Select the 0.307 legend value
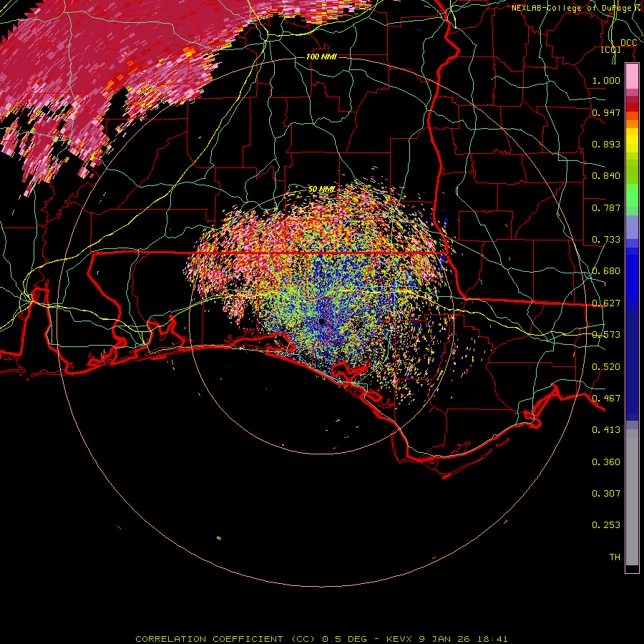This screenshot has height=644, width=644. pyautogui.click(x=606, y=494)
